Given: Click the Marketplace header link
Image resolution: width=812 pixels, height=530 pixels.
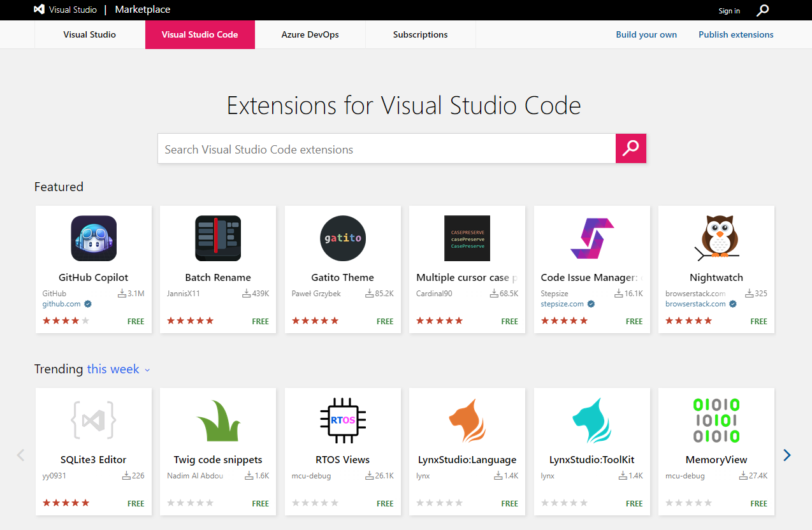Looking at the screenshot, I should coord(143,10).
